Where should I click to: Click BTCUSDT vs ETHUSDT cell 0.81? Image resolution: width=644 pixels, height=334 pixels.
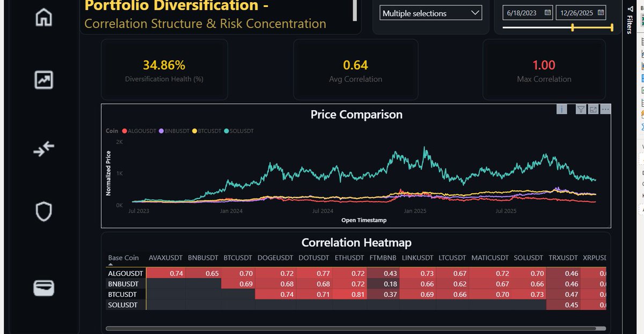(x=349, y=295)
